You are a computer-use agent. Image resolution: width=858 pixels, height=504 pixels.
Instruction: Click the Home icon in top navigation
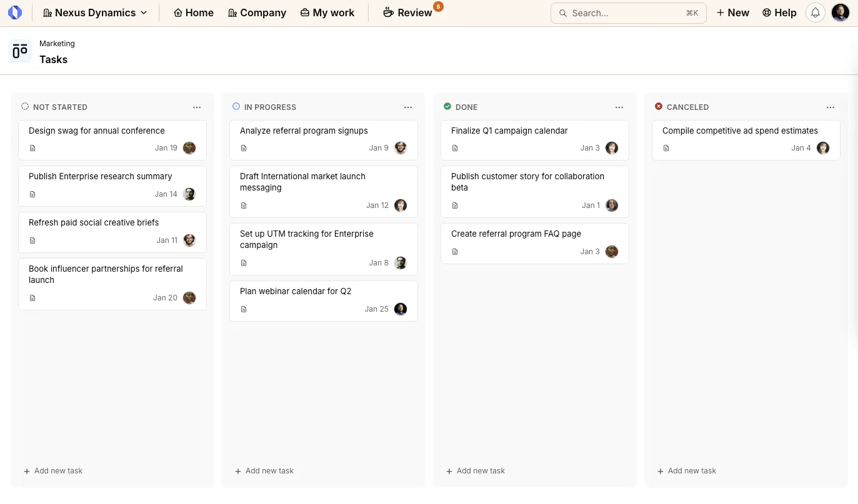coord(177,12)
